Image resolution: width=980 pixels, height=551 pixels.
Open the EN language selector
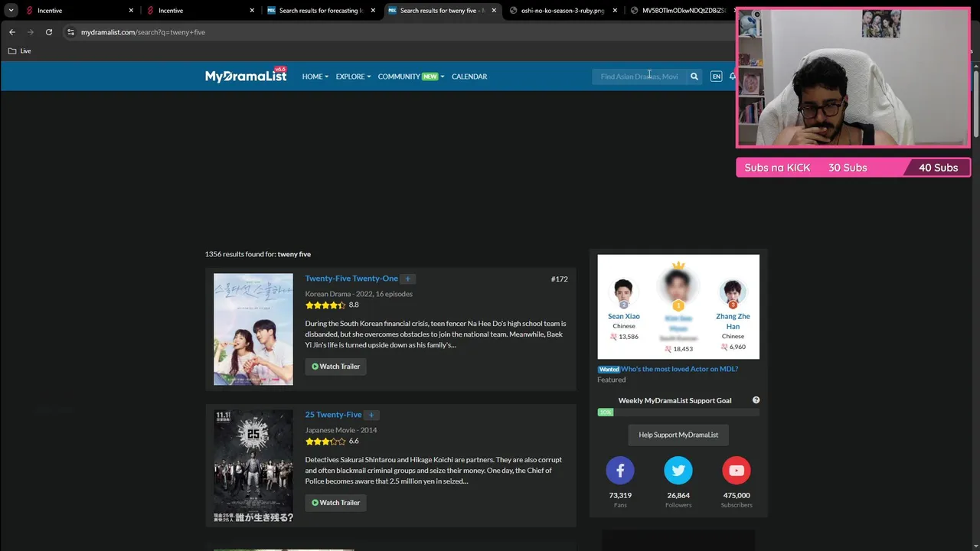pyautogui.click(x=716, y=77)
